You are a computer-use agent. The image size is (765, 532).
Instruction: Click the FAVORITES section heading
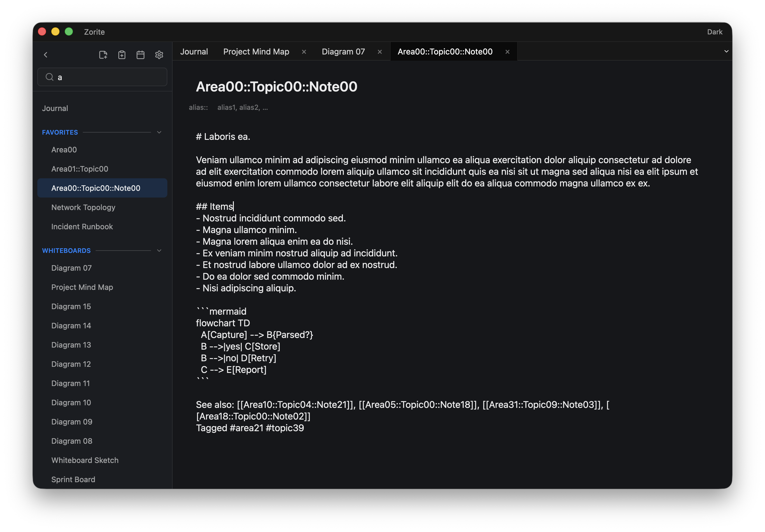(60, 132)
